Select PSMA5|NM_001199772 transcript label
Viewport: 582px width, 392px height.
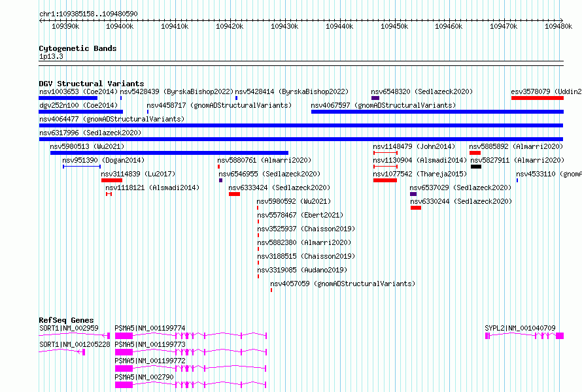pos(150,361)
